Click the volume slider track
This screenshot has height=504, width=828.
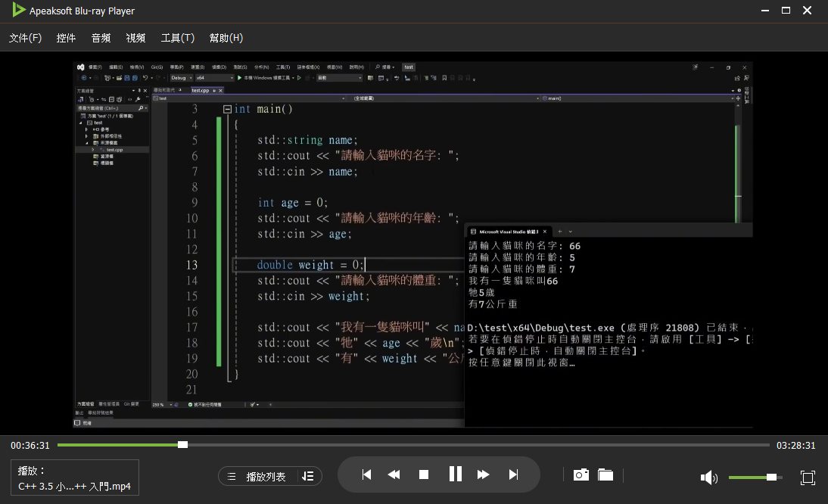coord(749,477)
